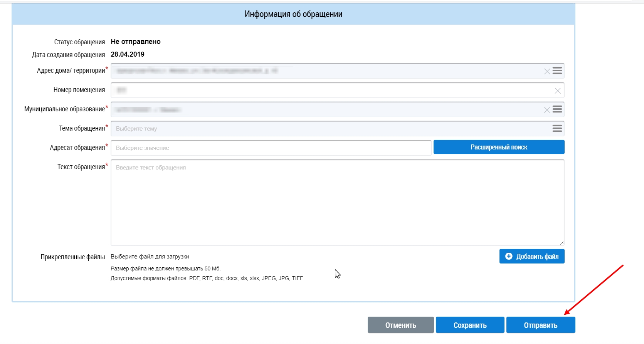Click the Добавить файл button
This screenshot has height=344, width=644.
click(532, 256)
